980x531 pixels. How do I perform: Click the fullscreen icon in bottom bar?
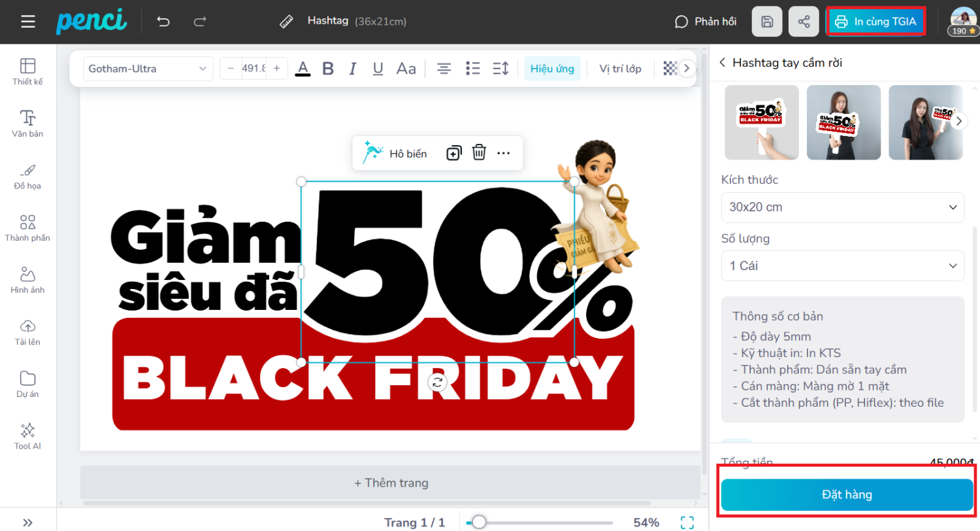[x=687, y=522]
